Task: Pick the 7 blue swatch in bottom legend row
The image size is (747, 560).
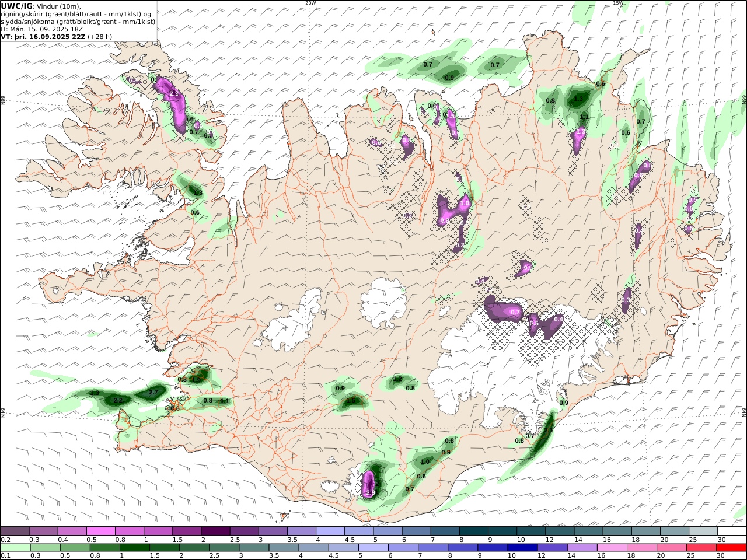Action: tap(432, 548)
